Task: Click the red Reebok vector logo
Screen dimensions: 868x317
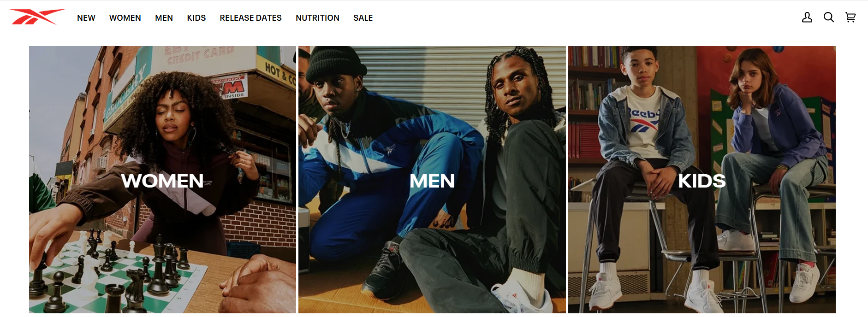Action: 37,17
